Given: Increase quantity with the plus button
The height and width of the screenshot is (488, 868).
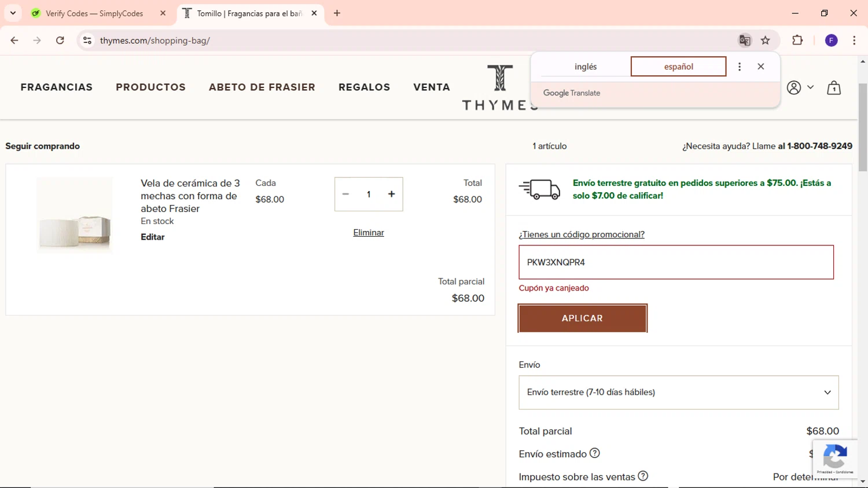Looking at the screenshot, I should coord(392,194).
